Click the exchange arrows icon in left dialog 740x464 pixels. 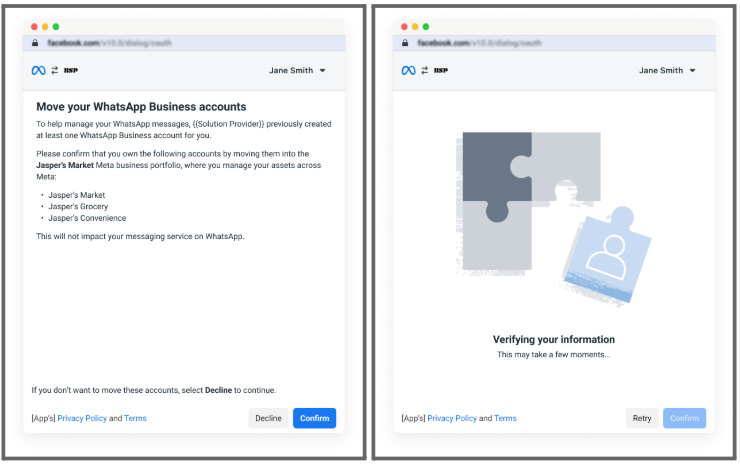54,71
